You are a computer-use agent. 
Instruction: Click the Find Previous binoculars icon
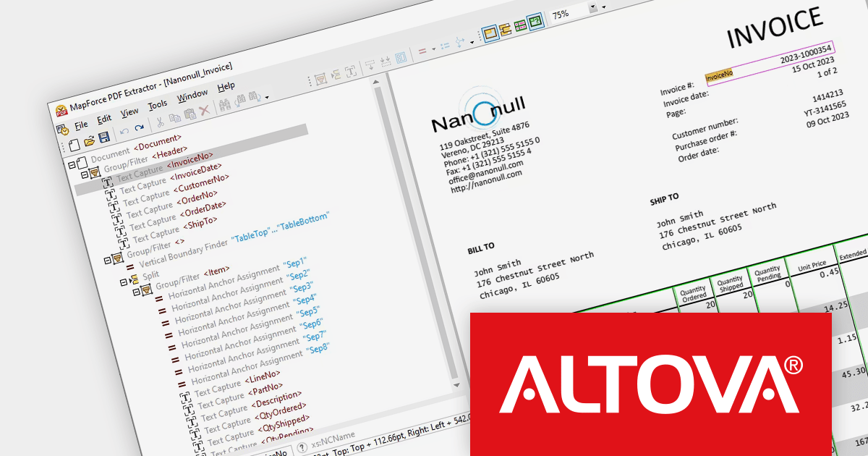point(240,100)
